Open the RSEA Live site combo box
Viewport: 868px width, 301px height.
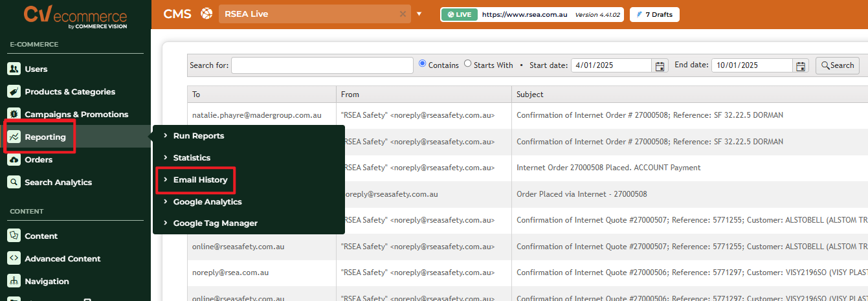click(x=315, y=14)
